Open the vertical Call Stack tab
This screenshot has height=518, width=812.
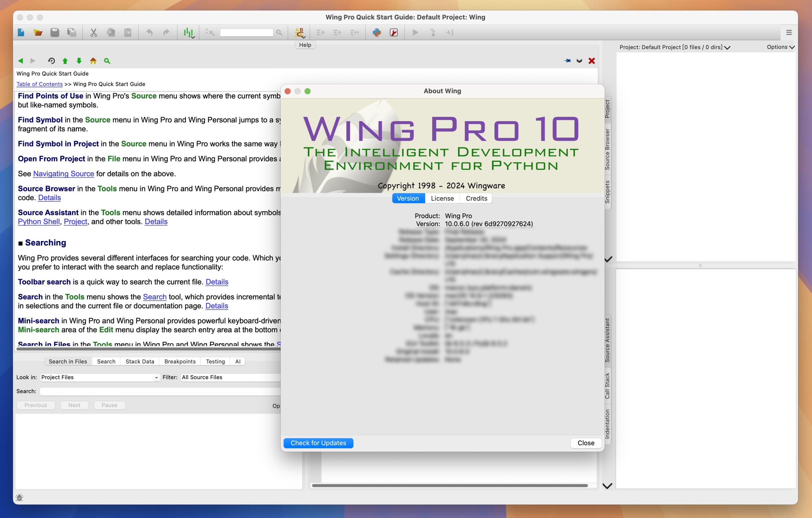point(607,385)
